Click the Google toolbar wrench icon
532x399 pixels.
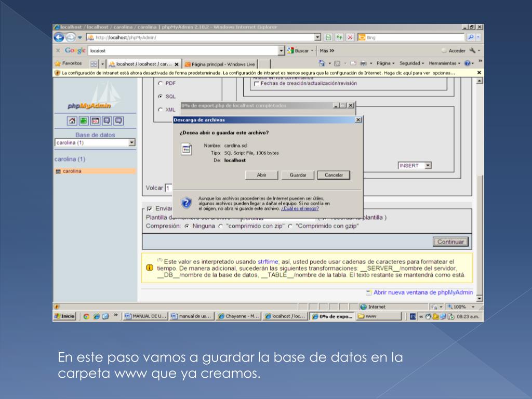point(472,50)
